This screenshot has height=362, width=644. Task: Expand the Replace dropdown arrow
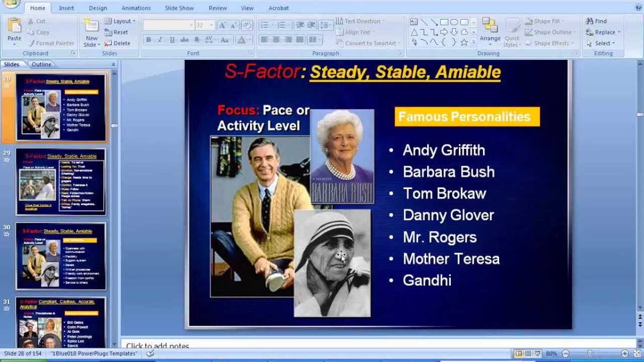coord(619,32)
